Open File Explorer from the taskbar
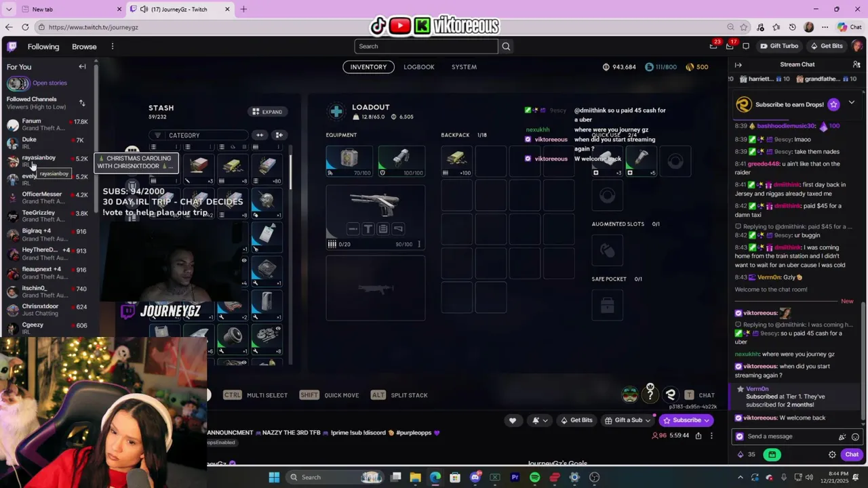This screenshot has height=488, width=868. coord(415,477)
